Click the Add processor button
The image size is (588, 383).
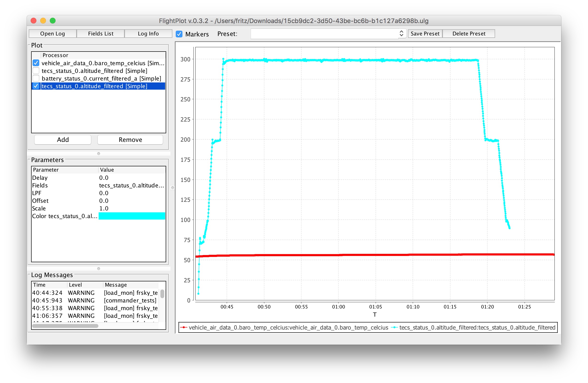(63, 140)
